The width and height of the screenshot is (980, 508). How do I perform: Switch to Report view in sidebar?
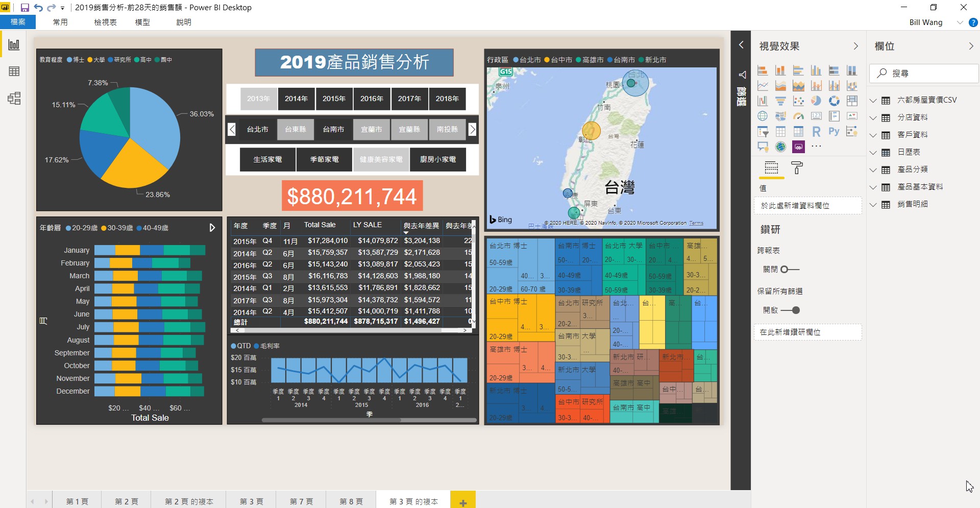pos(14,44)
